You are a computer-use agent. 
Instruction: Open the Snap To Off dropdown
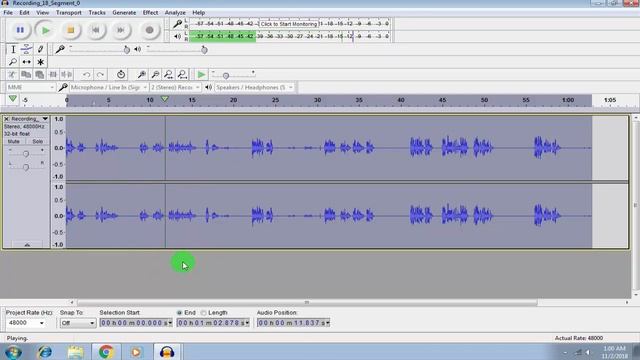tap(78, 323)
